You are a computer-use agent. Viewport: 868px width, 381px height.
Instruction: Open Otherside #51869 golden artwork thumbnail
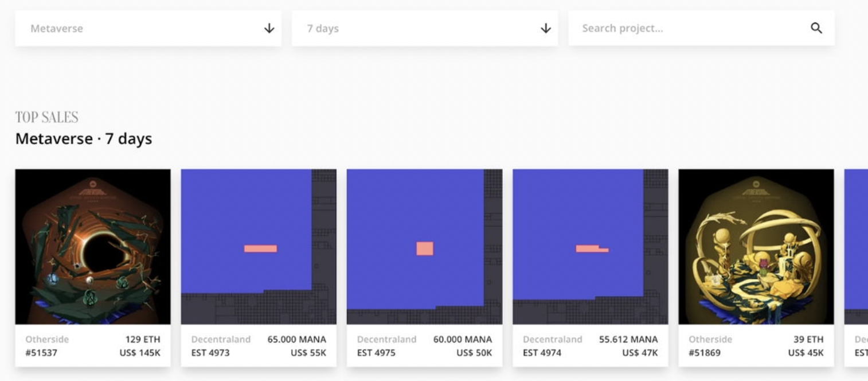click(756, 247)
